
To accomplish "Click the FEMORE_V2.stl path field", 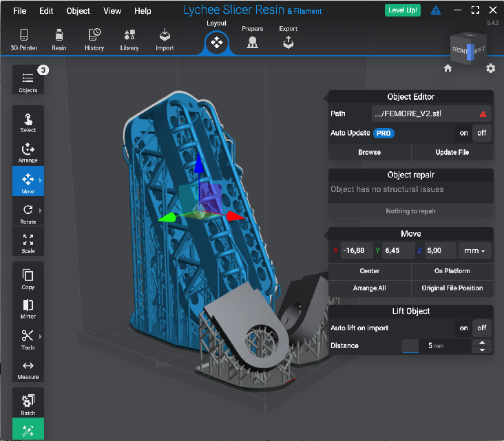I will pos(431,114).
